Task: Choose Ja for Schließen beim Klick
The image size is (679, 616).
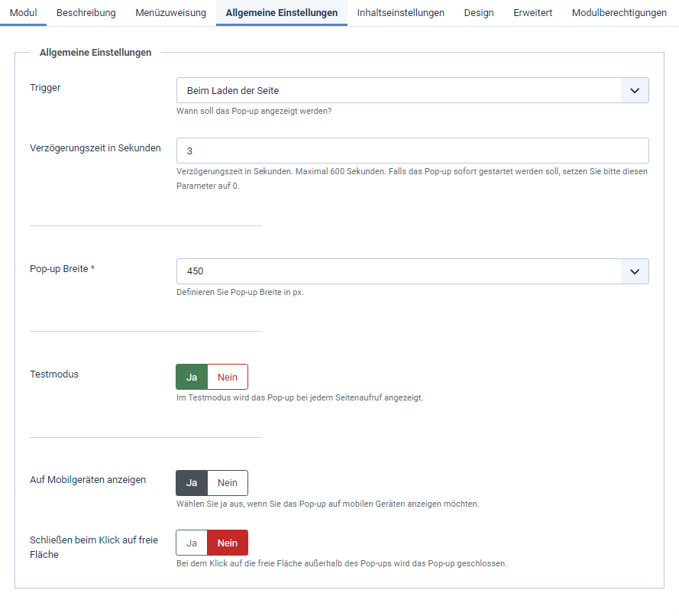Action: (x=192, y=543)
